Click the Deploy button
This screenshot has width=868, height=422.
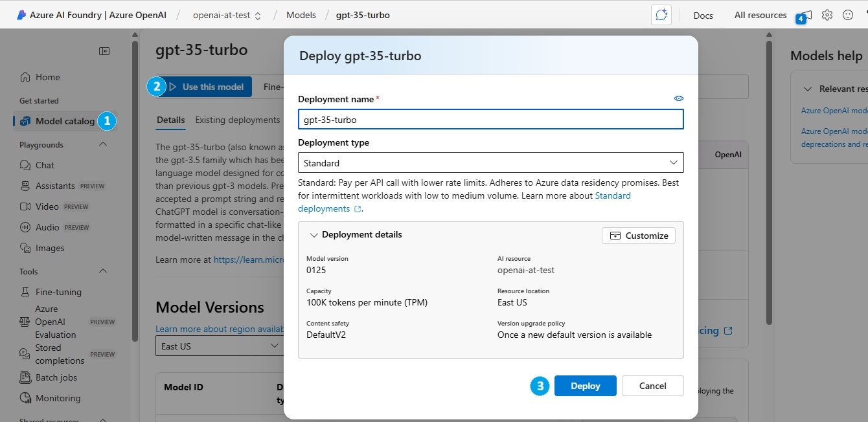tap(585, 386)
